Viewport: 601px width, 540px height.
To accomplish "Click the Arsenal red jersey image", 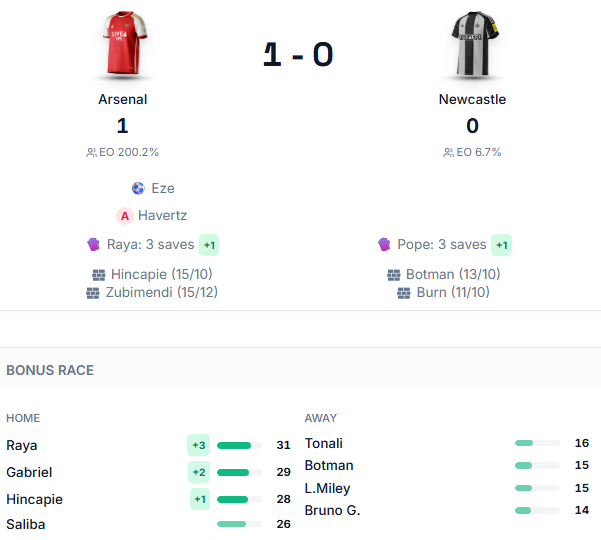I will click(x=123, y=45).
